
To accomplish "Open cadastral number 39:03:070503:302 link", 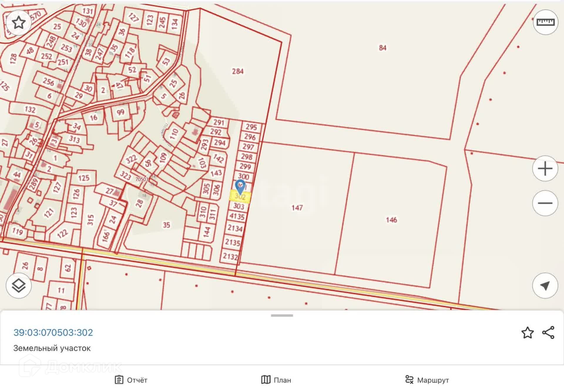I will coord(53,332).
